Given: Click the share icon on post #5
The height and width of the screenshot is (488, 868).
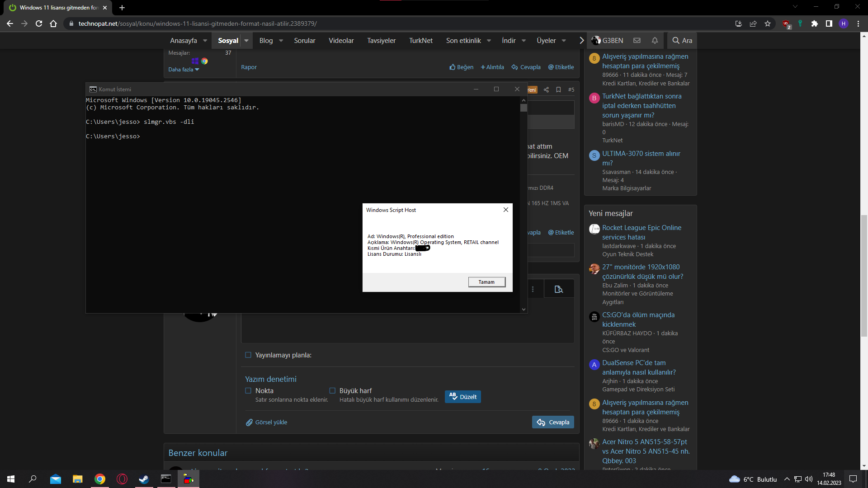Looking at the screenshot, I should 546,90.
